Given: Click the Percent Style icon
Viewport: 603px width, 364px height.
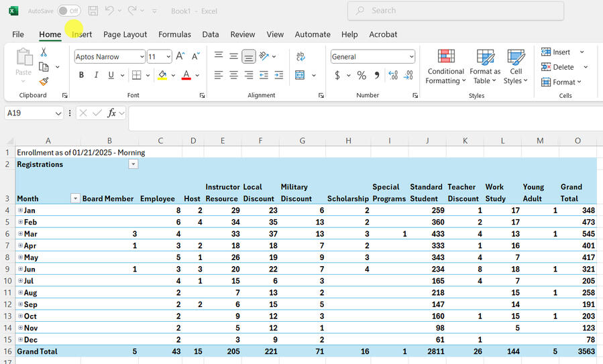Looking at the screenshot, I should 362,75.
